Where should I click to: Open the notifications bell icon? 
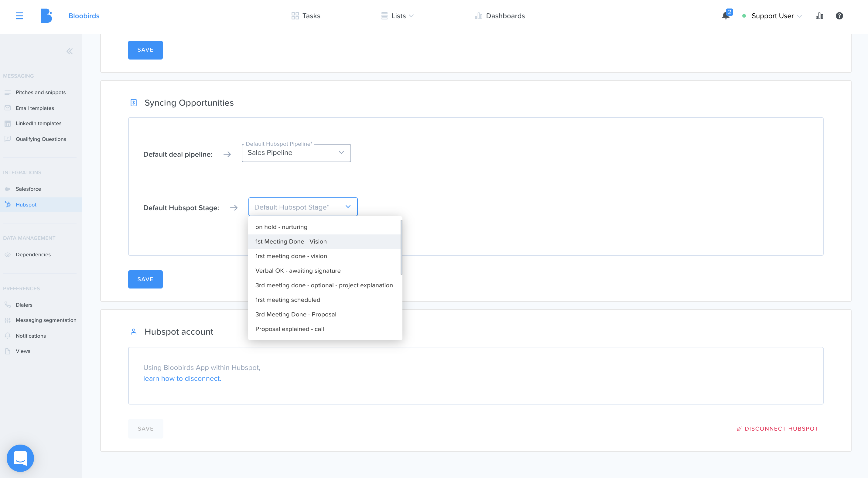coord(726,16)
